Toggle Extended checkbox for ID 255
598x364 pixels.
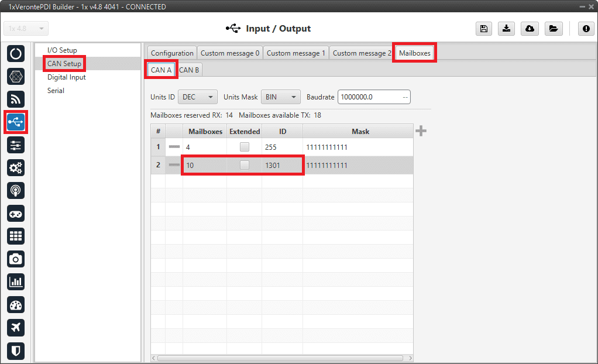pos(245,147)
